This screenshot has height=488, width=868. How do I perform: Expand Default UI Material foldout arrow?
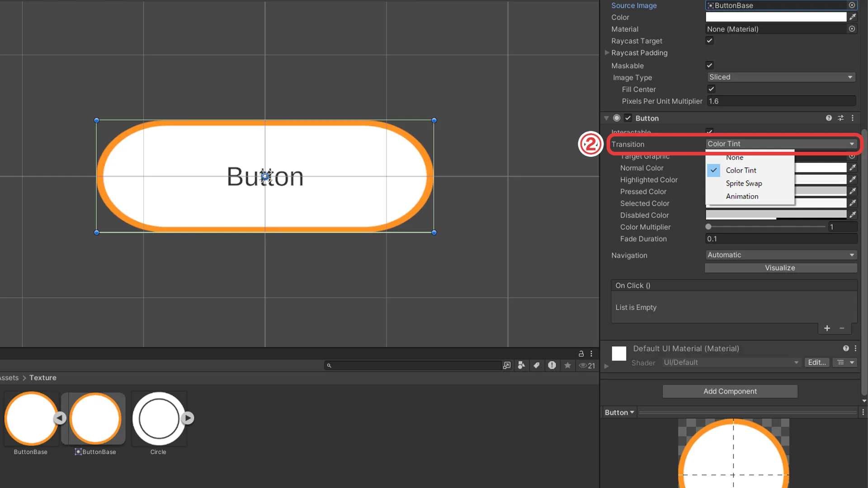[x=607, y=366]
